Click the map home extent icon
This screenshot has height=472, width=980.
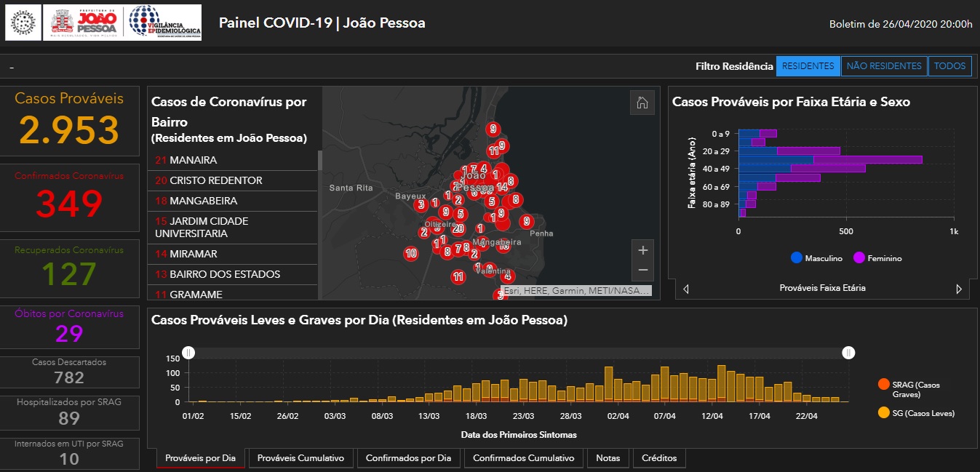[642, 103]
